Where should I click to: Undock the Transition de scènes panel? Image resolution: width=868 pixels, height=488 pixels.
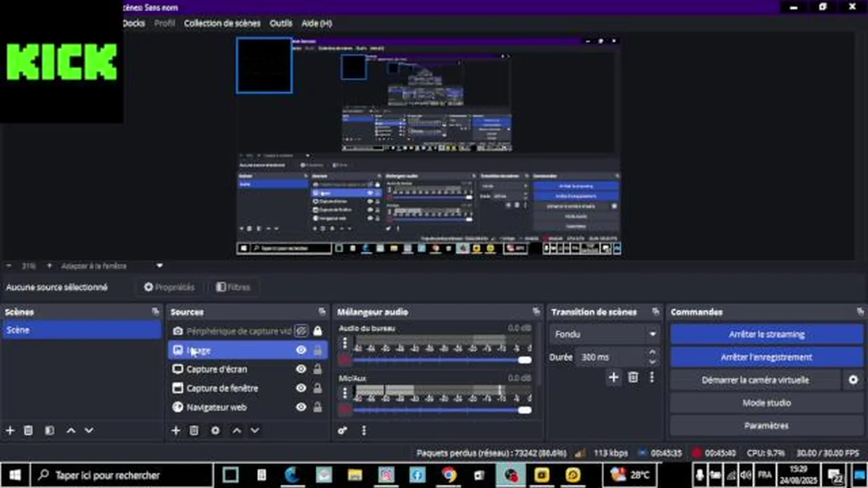point(656,312)
